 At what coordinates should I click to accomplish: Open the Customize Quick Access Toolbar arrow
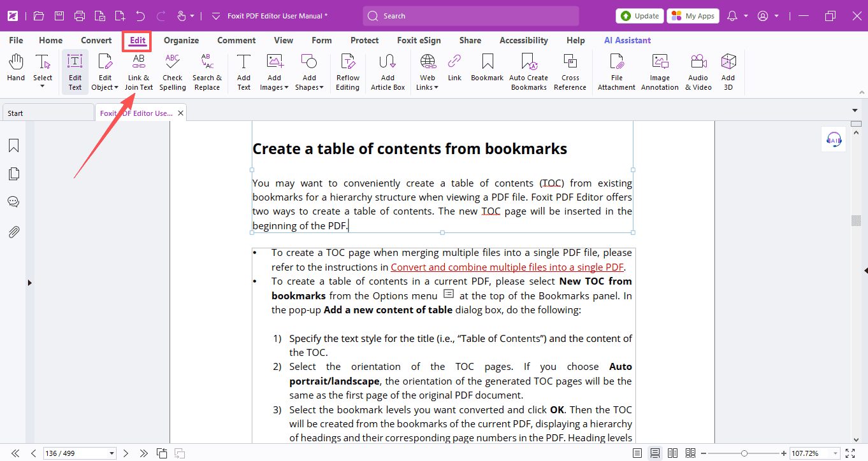215,16
